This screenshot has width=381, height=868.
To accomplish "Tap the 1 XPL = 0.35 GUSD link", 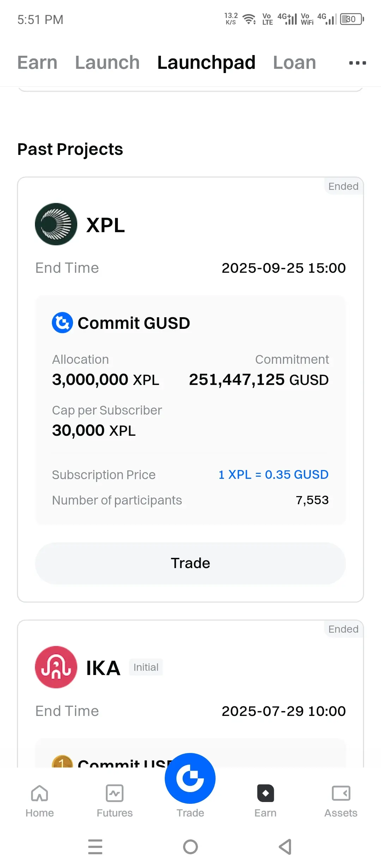I will (273, 475).
